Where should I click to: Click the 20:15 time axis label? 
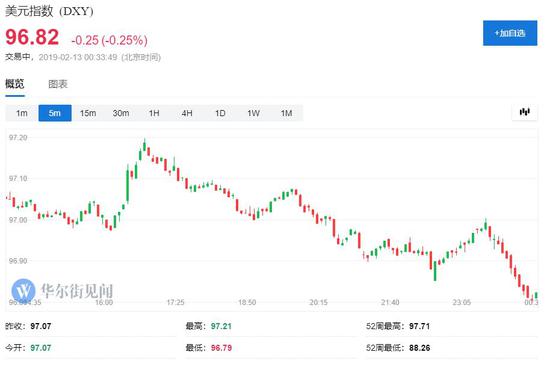click(318, 302)
